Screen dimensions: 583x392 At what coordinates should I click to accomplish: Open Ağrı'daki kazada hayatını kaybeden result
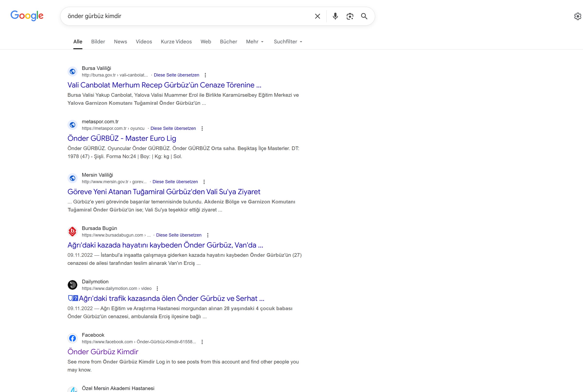click(x=165, y=245)
